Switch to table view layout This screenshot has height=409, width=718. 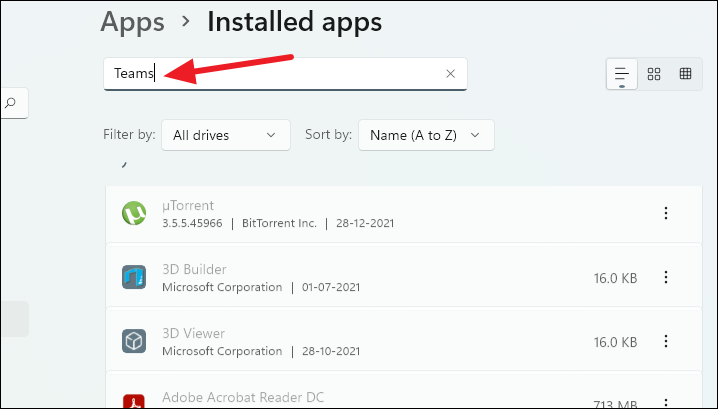coord(685,74)
